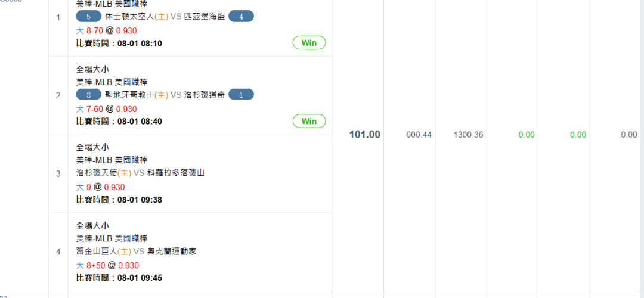Click the 600.44 value cell

click(419, 135)
